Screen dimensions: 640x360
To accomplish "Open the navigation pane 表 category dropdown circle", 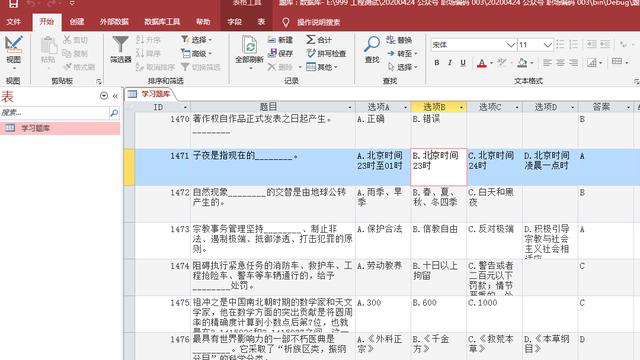I will coord(104,96).
